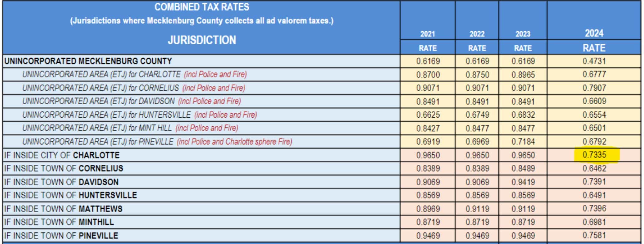Click the COMBINED TAX RATES title

pyautogui.click(x=202, y=7)
